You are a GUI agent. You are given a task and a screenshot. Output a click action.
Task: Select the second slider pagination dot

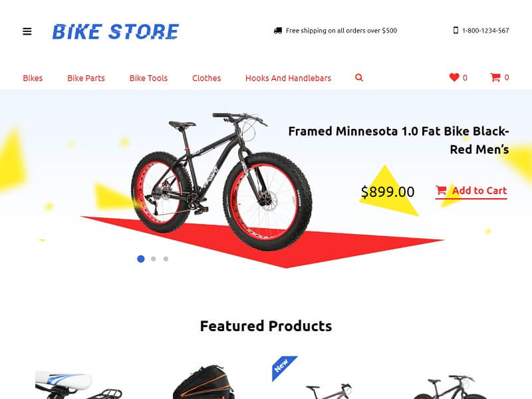[x=154, y=259]
